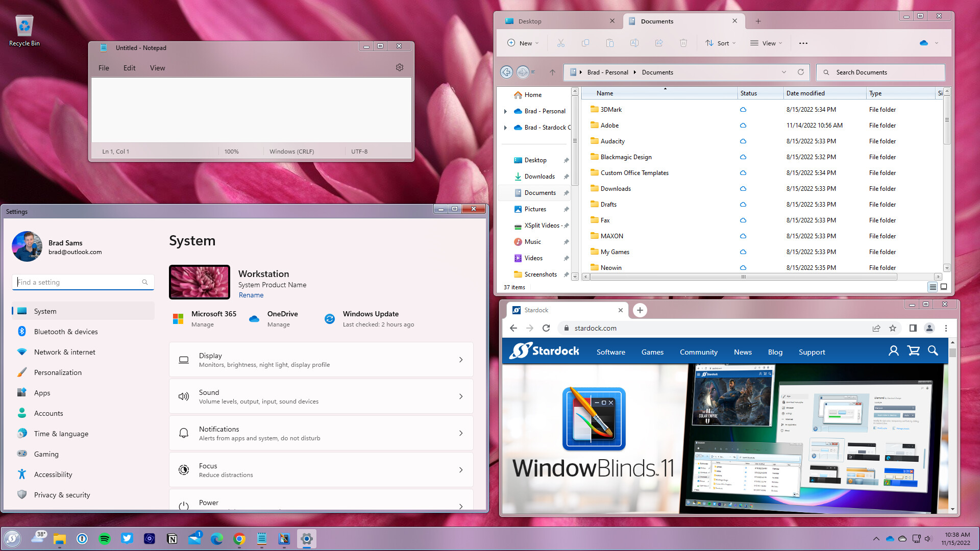
Task: Open the File menu in Notepad
Action: pyautogui.click(x=104, y=67)
